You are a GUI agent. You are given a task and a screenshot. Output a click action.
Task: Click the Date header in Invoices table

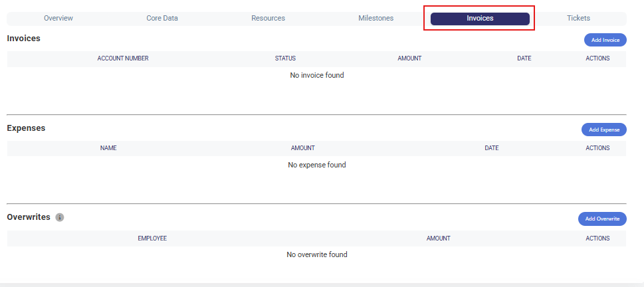524,58
